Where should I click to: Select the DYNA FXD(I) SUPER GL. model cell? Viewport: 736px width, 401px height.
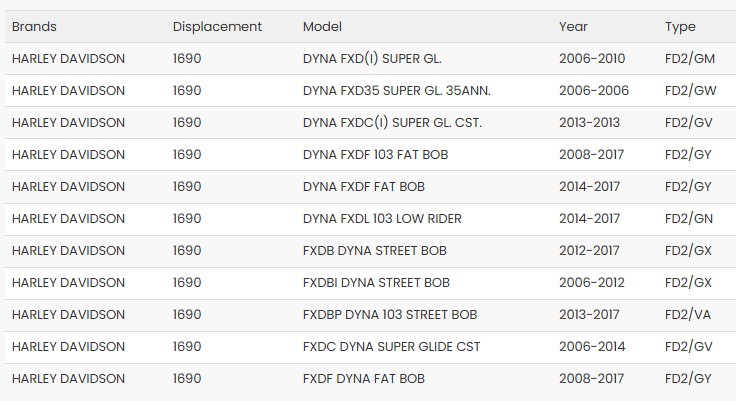click(373, 59)
